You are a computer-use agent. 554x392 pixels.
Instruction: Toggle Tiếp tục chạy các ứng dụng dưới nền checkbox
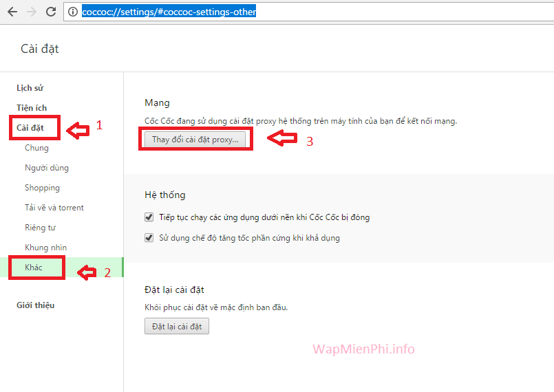click(149, 217)
